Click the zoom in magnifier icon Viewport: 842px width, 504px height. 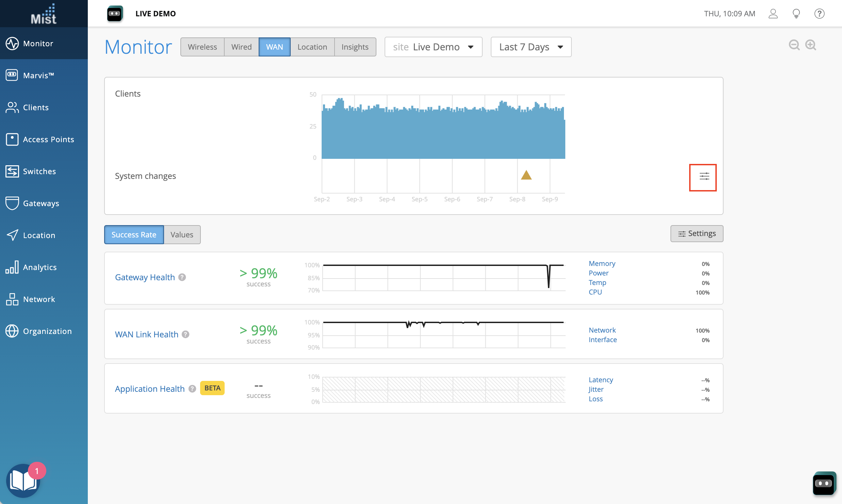pos(811,45)
